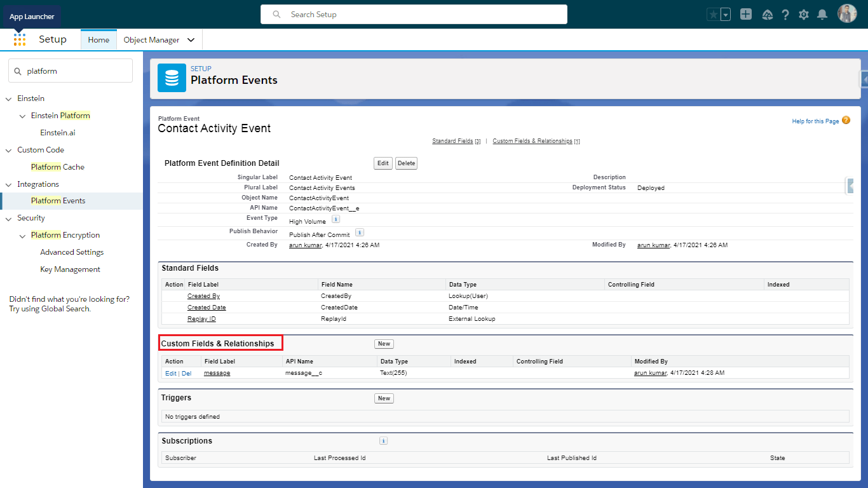Click the message__c API name cell
The image size is (868, 488).
[x=304, y=373]
